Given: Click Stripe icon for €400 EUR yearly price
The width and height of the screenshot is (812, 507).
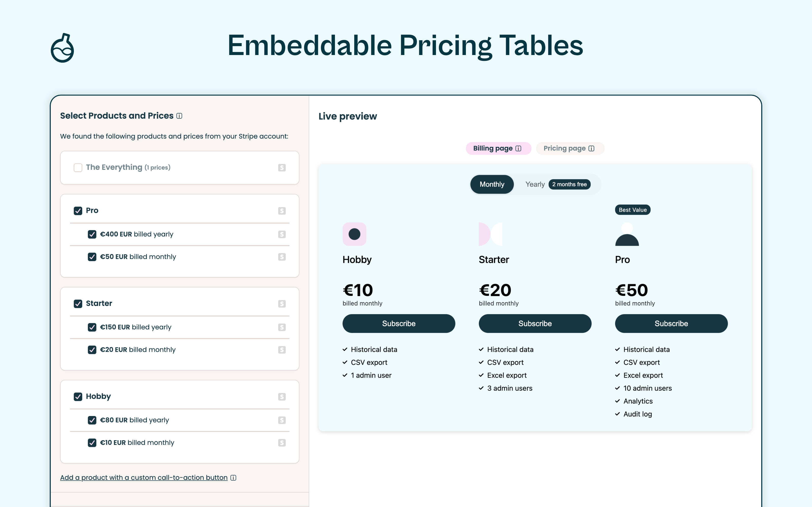Looking at the screenshot, I should click(282, 234).
